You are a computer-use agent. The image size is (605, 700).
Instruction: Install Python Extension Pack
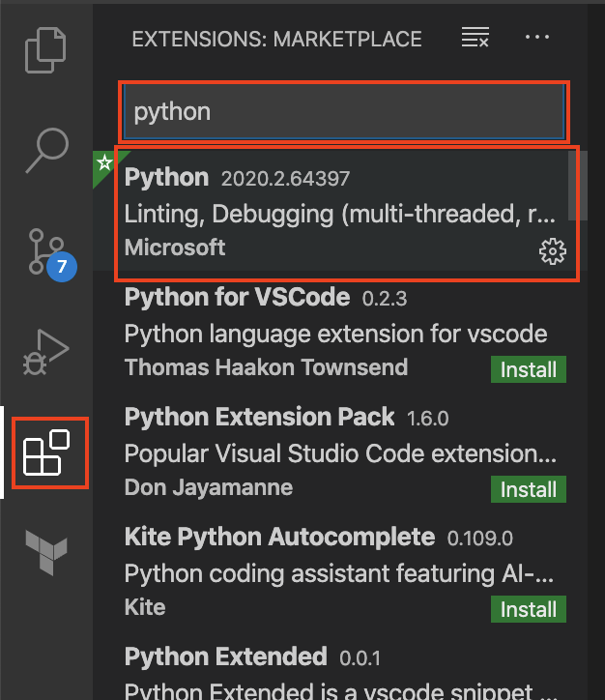tap(529, 489)
